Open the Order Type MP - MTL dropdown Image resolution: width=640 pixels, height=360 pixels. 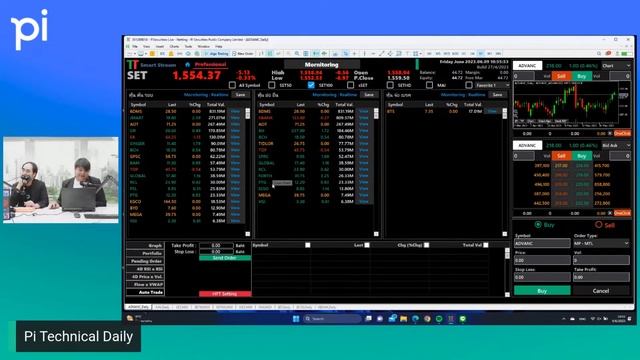(x=601, y=243)
